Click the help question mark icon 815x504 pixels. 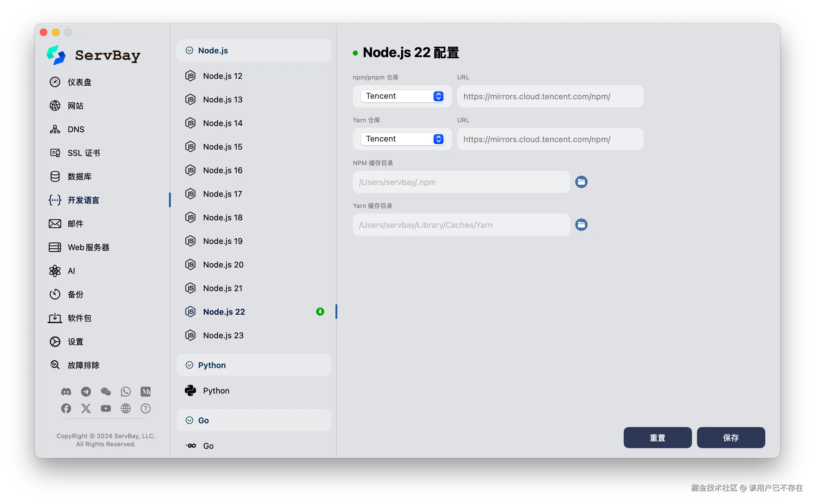coord(145,408)
